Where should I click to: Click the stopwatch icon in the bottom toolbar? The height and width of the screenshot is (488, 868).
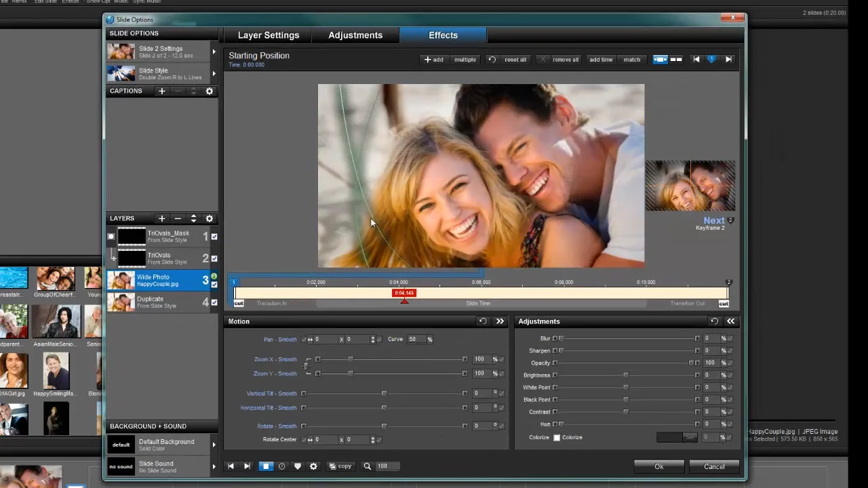coord(281,466)
